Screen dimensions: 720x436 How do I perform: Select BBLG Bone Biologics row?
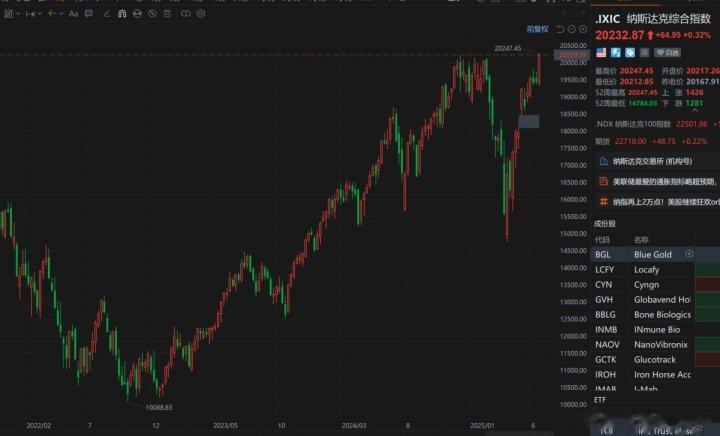pos(655,315)
